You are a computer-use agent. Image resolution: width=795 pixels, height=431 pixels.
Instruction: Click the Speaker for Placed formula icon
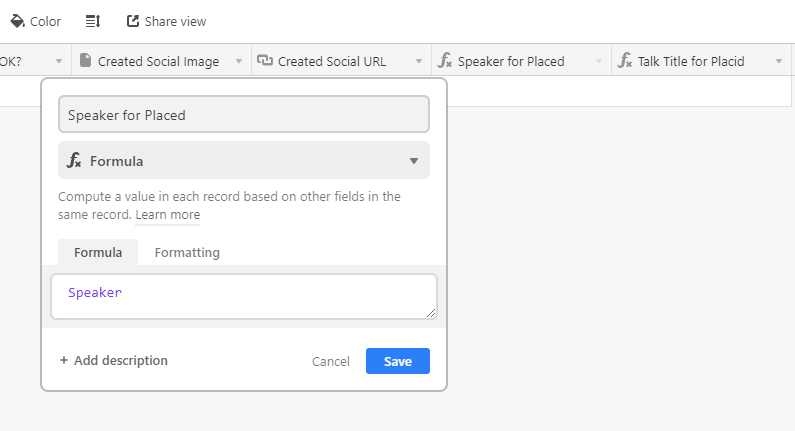[x=445, y=61]
